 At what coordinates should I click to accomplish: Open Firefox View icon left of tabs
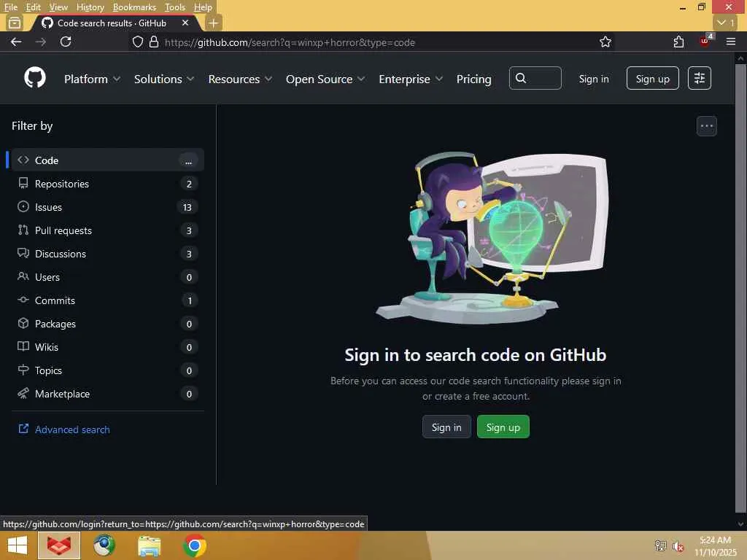pos(15,23)
